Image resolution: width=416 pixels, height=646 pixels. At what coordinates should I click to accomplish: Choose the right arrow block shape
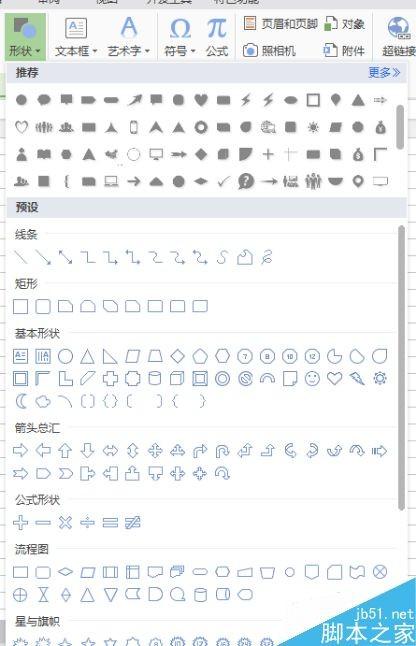21,450
